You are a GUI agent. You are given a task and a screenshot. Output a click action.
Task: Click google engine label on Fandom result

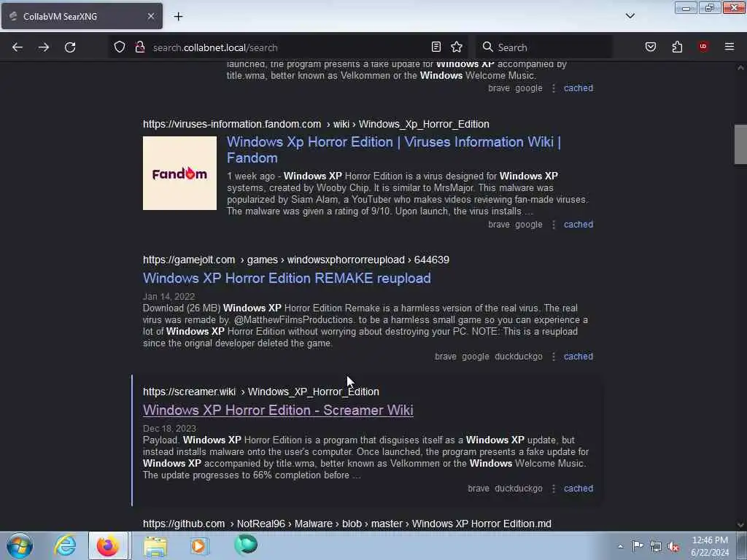[x=529, y=225]
